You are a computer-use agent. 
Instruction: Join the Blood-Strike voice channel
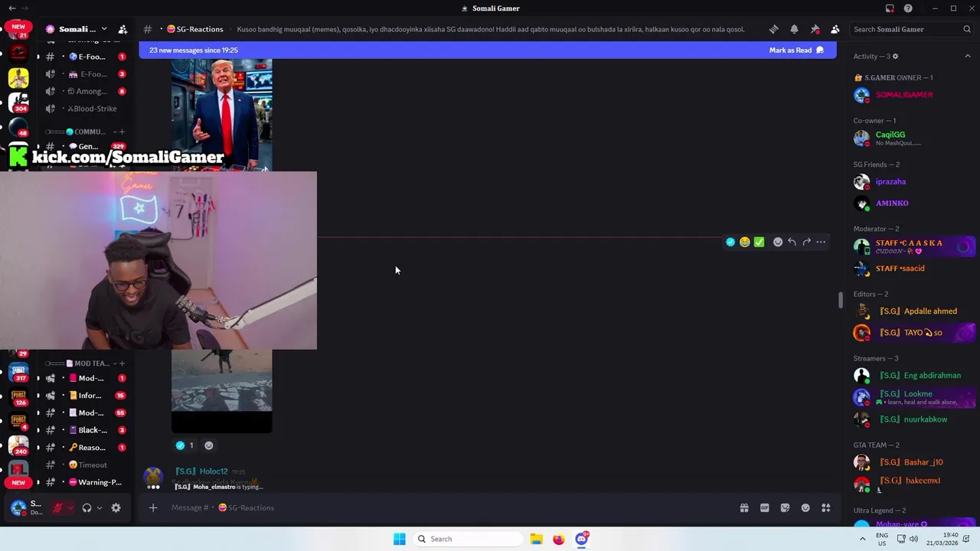tap(85, 109)
